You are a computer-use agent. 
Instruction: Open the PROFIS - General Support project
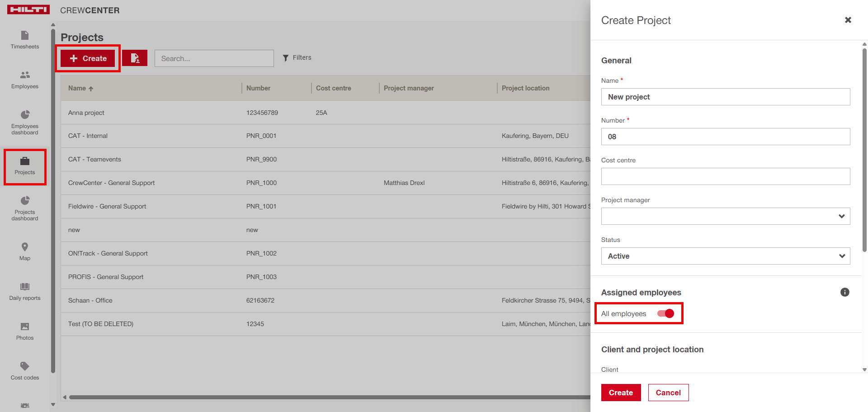click(325, 277)
